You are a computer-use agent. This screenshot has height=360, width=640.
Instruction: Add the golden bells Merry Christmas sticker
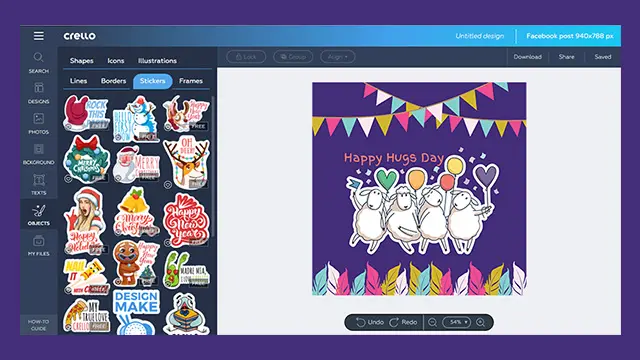tap(136, 212)
